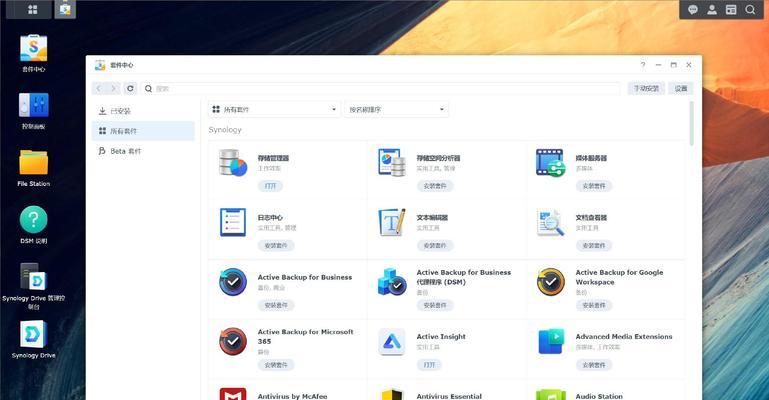Click the 手动安装 button
The width and height of the screenshot is (769, 400).
(646, 88)
